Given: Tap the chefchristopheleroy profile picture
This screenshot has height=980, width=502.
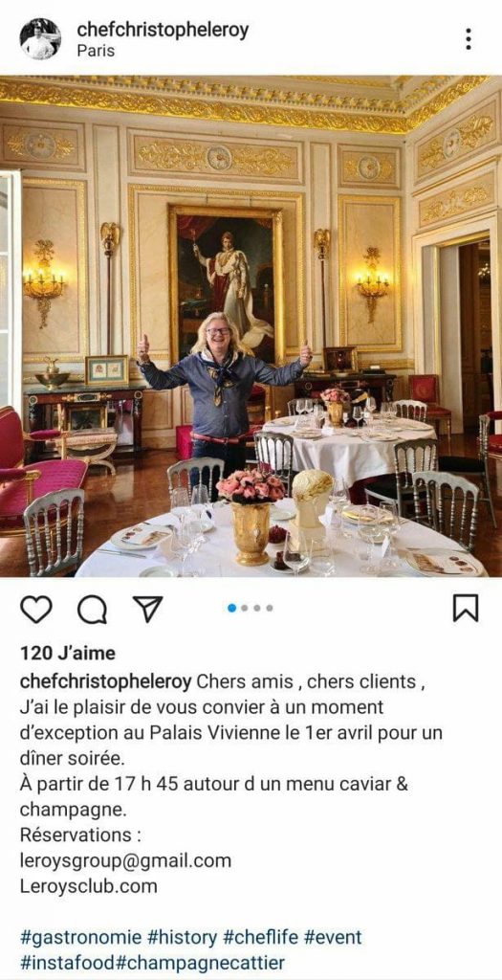Looking at the screenshot, I should [x=40, y=38].
